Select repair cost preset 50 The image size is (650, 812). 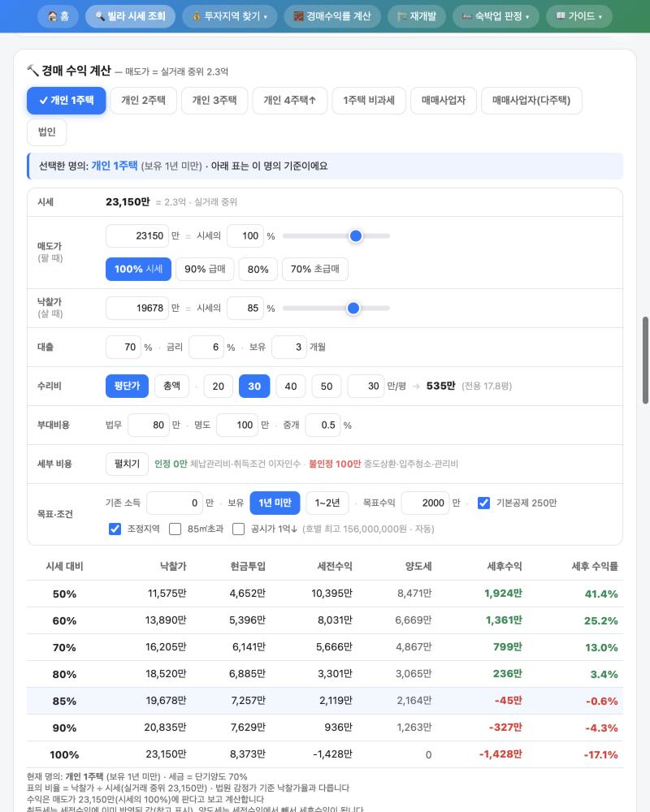tap(326, 387)
